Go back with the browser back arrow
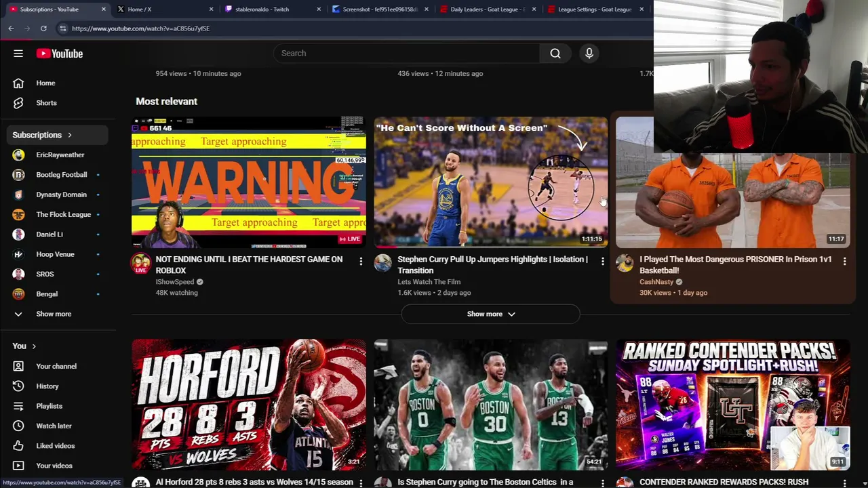 (x=11, y=28)
